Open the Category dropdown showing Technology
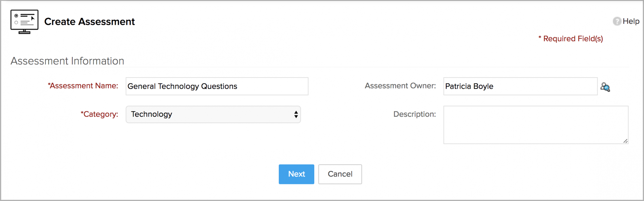This screenshot has height=201, width=644. click(x=213, y=114)
